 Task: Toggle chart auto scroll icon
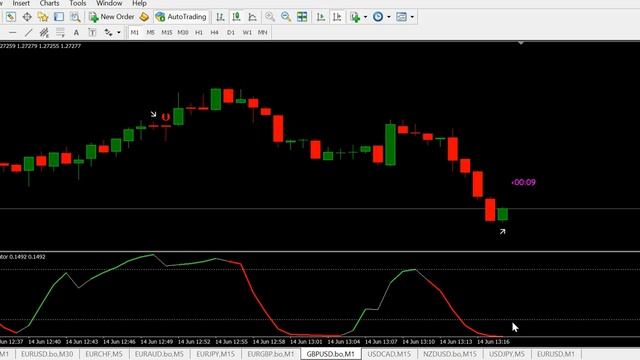tap(321, 17)
